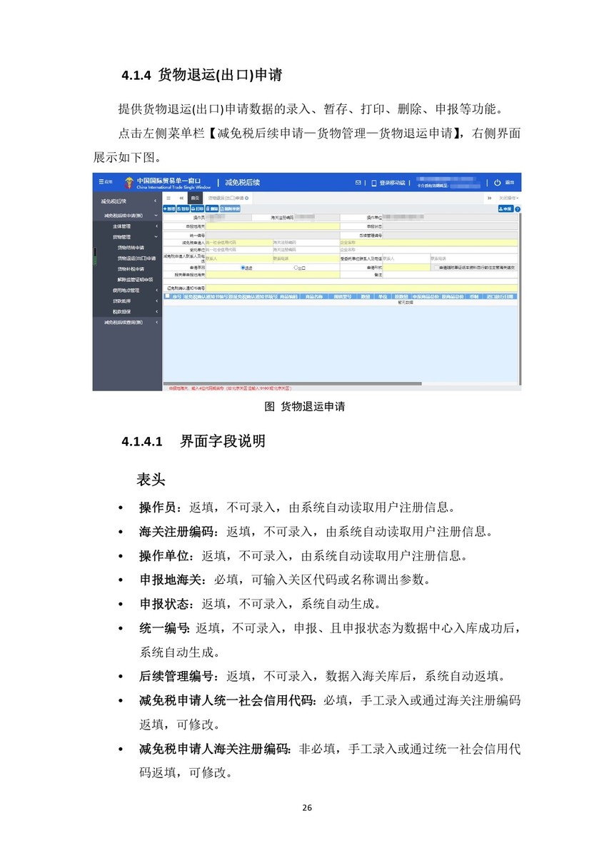Select the 出口 radio button
Screen dimensions: 614x868
point(296,268)
